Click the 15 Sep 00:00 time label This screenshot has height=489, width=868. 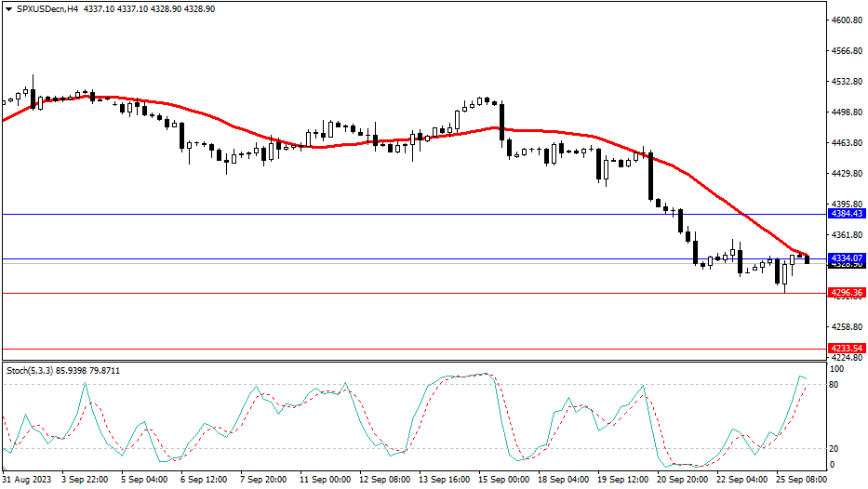tap(503, 480)
